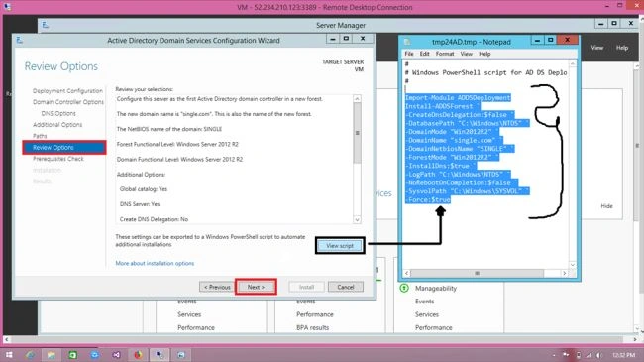Click 'Create DNS Delegation: No' text
Image resolution: width=644 pixels, height=362 pixels.
[x=154, y=219]
